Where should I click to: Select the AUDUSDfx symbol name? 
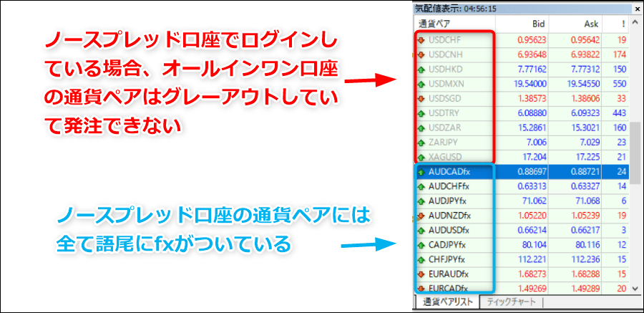pyautogui.click(x=449, y=231)
